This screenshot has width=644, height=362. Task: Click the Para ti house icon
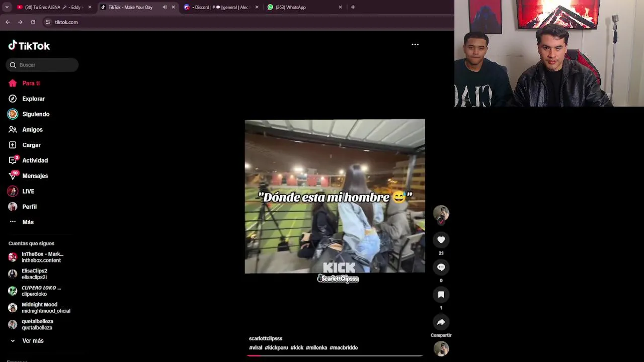coord(13,83)
